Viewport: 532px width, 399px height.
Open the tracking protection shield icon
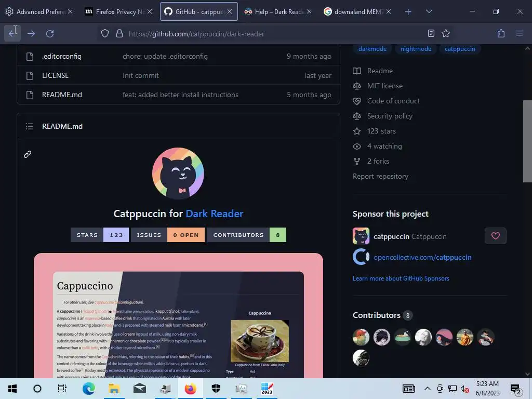105,33
